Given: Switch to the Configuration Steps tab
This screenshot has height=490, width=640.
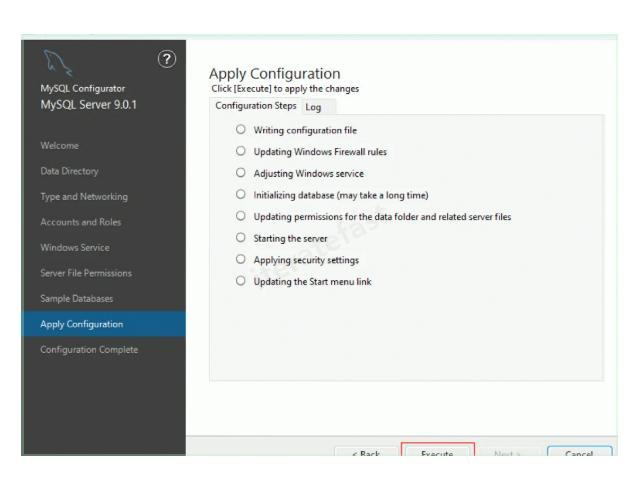Looking at the screenshot, I should point(256,106).
